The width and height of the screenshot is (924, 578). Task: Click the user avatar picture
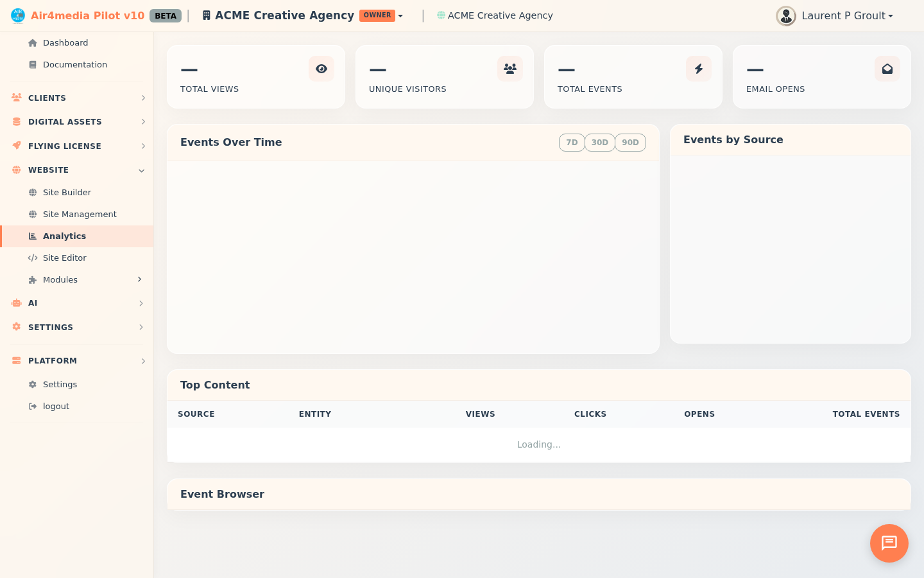coord(785,16)
